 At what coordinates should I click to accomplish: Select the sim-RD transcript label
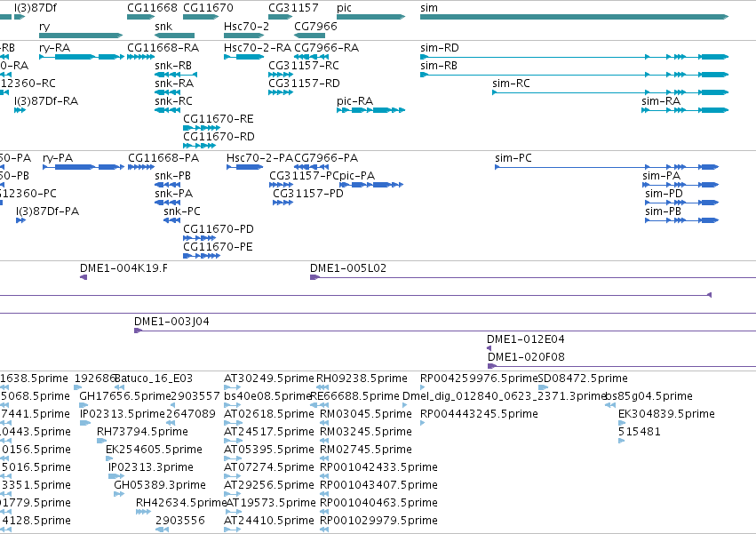440,48
